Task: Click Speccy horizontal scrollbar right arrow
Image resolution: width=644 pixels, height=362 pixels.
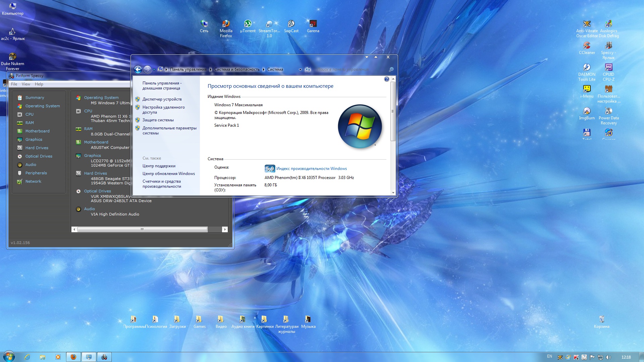Action: (x=225, y=230)
